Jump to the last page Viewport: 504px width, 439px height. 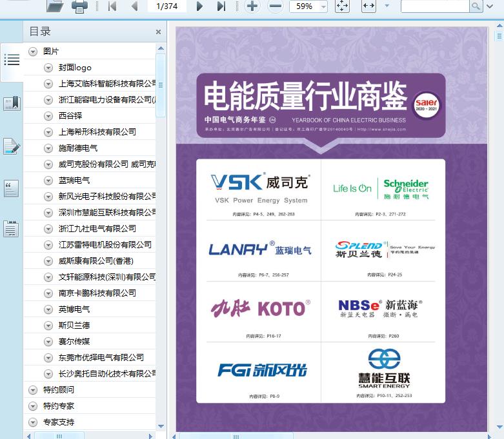click(x=221, y=6)
